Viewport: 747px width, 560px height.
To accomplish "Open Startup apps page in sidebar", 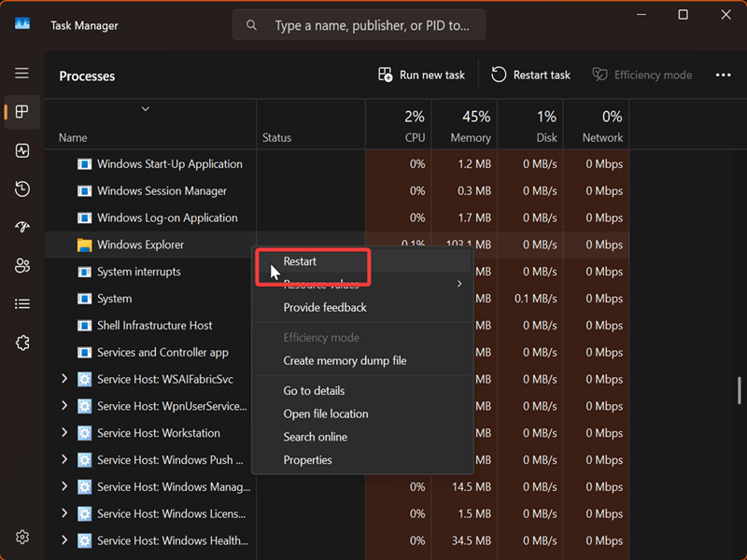I will click(22, 228).
